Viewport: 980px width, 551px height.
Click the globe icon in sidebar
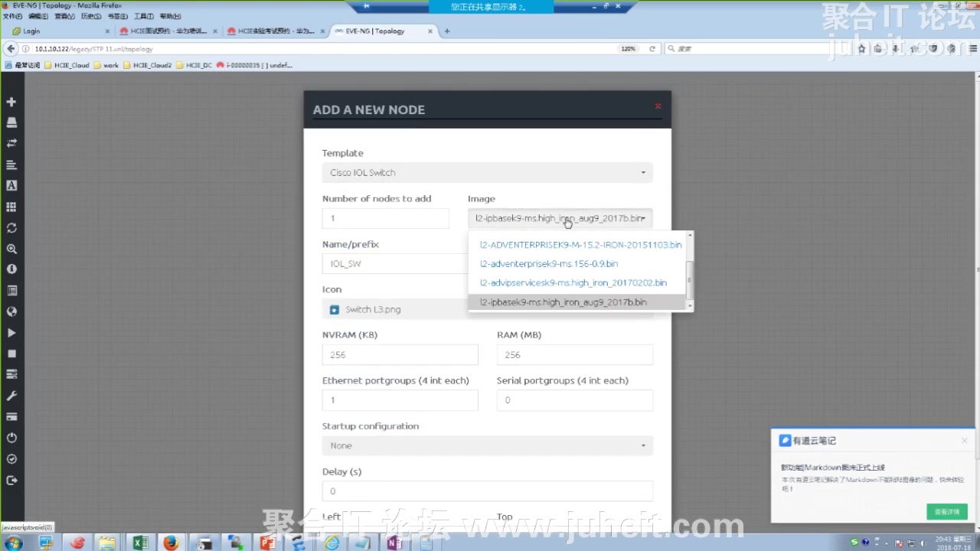(11, 311)
